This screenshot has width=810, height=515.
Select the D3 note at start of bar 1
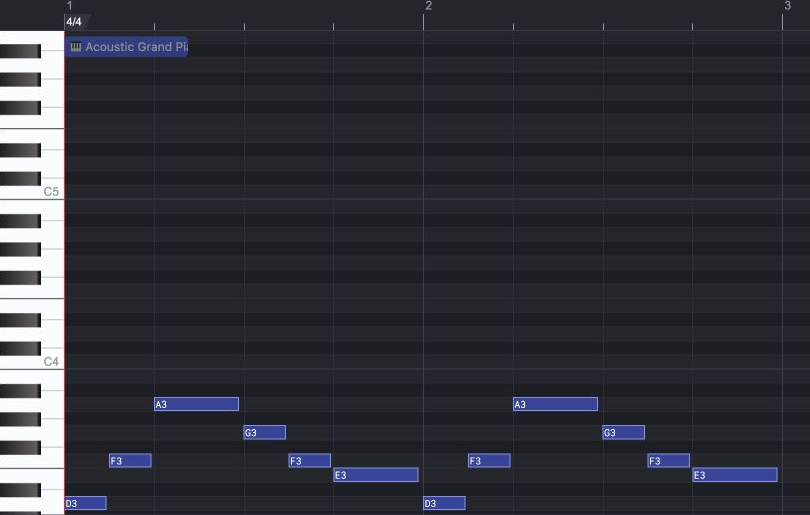[86, 503]
